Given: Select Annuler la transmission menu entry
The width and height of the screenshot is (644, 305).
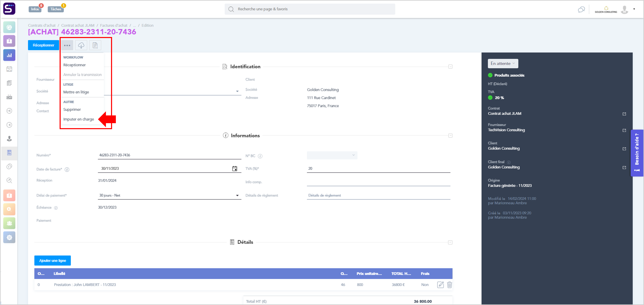Looking at the screenshot, I should pos(82,75).
